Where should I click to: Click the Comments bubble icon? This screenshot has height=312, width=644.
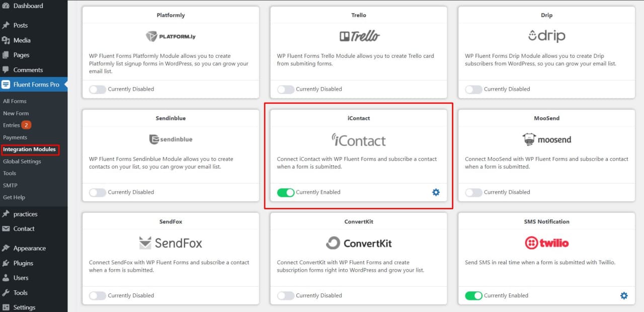click(x=6, y=70)
